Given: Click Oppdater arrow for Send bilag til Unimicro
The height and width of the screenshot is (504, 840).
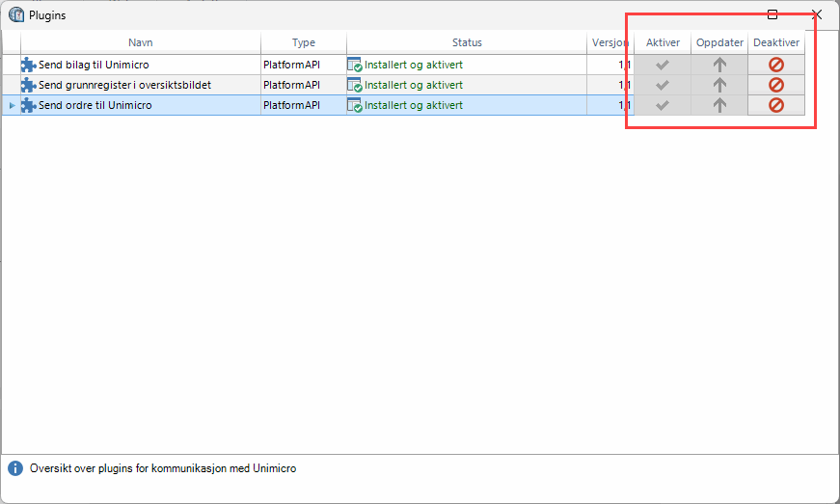Looking at the screenshot, I should [x=719, y=66].
